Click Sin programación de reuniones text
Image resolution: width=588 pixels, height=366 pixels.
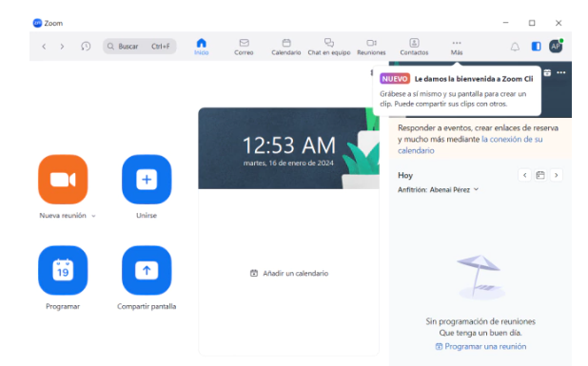point(480,321)
